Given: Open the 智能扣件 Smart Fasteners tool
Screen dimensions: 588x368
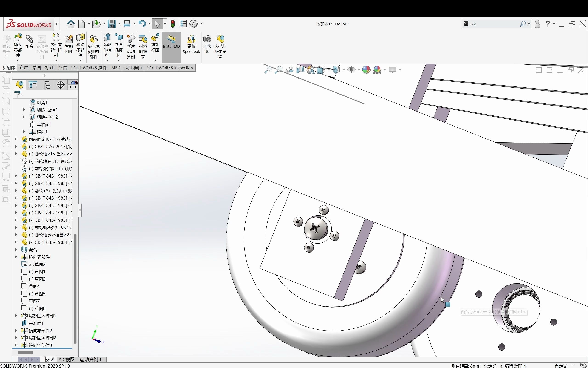Looking at the screenshot, I should click(x=69, y=44).
